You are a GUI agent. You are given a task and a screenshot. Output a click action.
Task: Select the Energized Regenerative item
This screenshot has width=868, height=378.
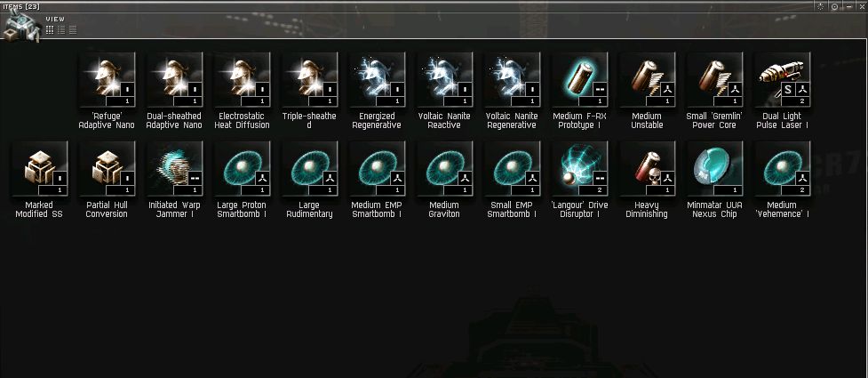click(x=377, y=79)
